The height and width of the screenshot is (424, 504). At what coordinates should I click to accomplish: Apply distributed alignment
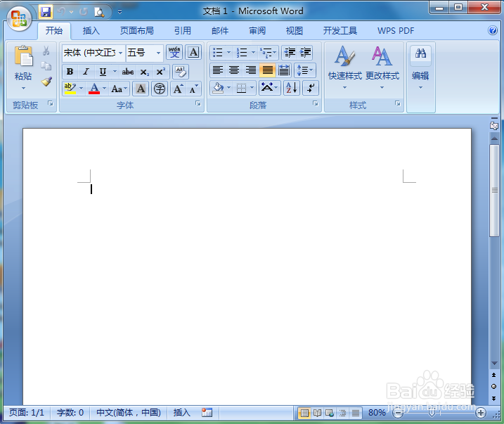284,70
